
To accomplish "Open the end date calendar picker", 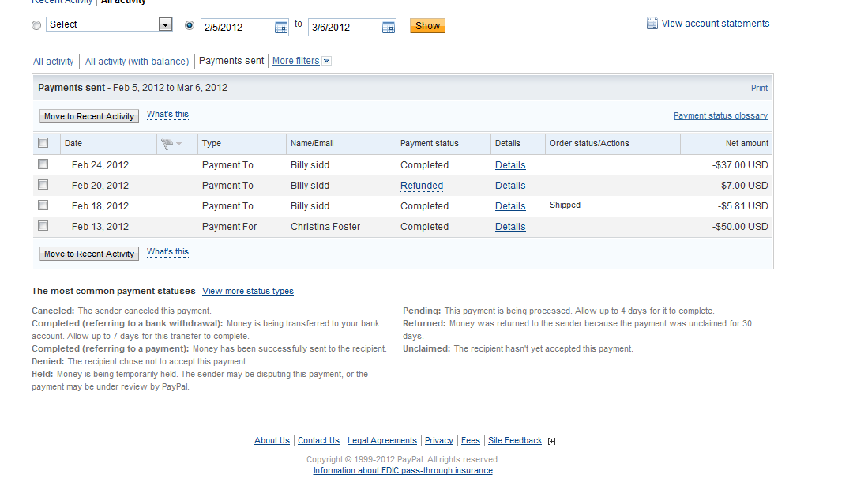I will [x=389, y=28].
